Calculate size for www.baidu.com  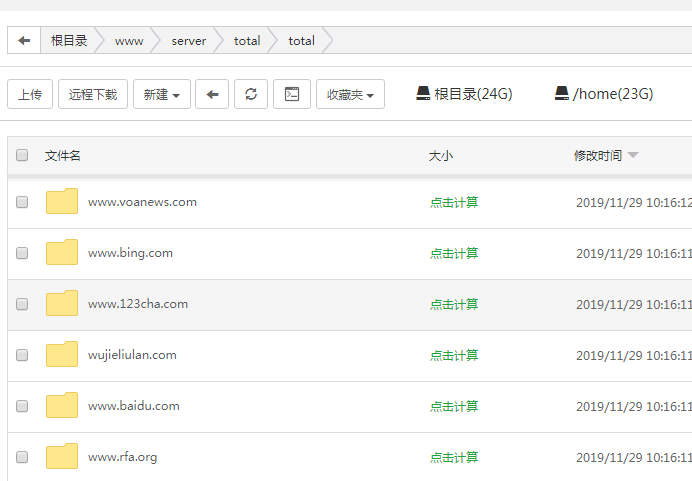pos(454,406)
